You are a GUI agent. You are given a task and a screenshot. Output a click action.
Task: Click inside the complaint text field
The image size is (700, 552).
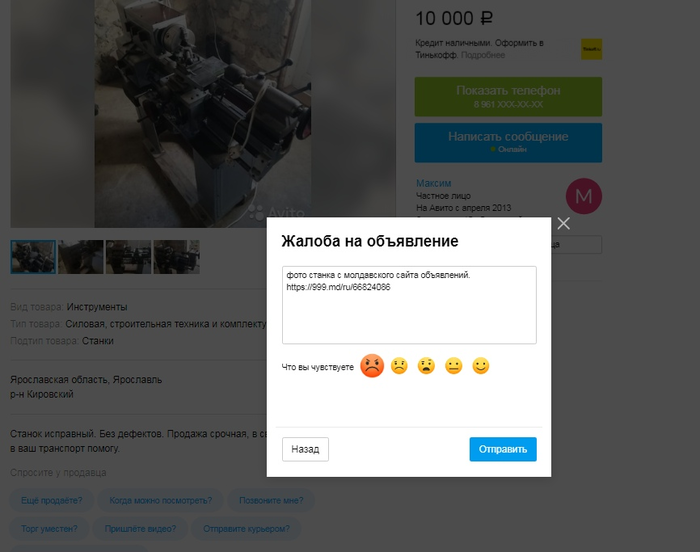coord(409,305)
